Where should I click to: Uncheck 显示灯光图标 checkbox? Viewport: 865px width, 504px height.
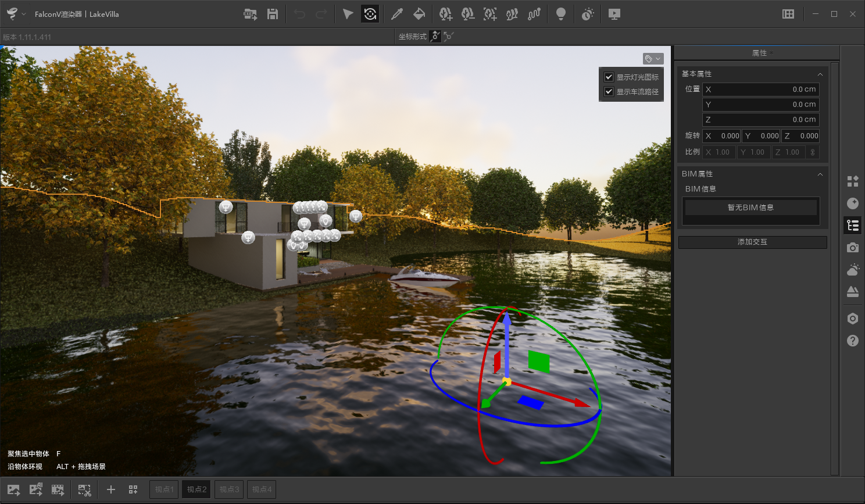click(609, 77)
